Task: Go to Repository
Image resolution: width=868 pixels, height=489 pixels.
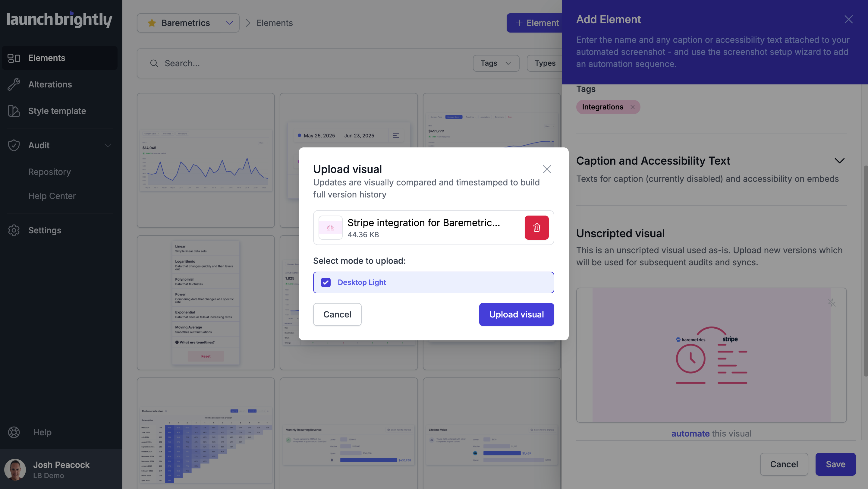Action: (49, 172)
